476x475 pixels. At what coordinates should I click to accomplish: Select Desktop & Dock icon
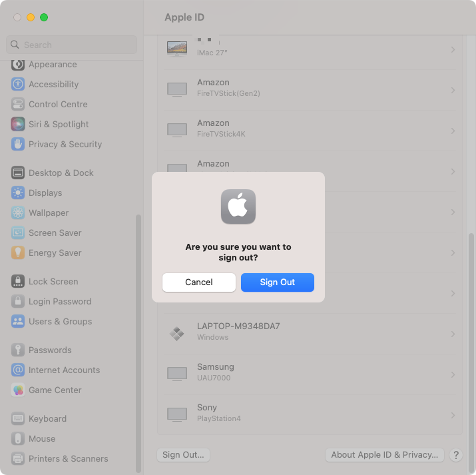tap(18, 173)
